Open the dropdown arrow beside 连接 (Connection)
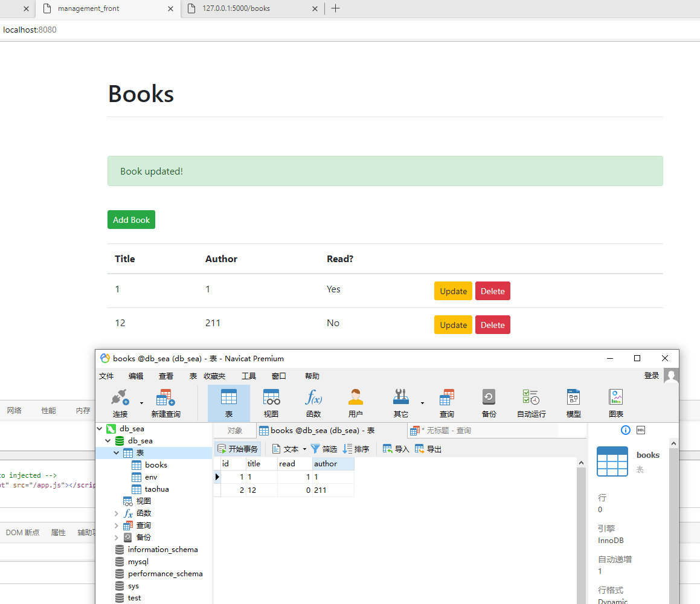 [140, 402]
